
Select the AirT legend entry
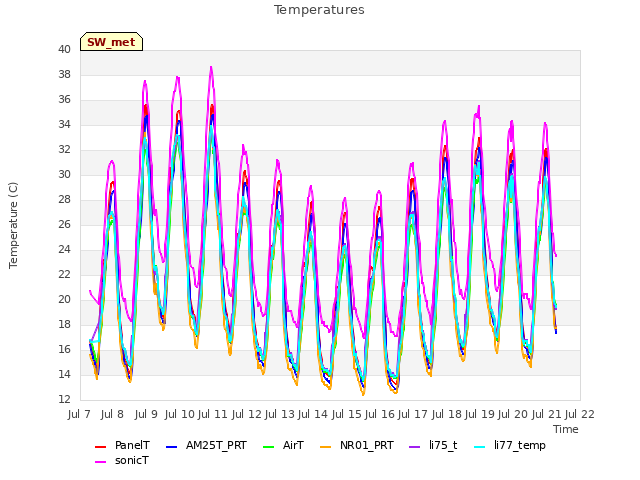click(284, 445)
